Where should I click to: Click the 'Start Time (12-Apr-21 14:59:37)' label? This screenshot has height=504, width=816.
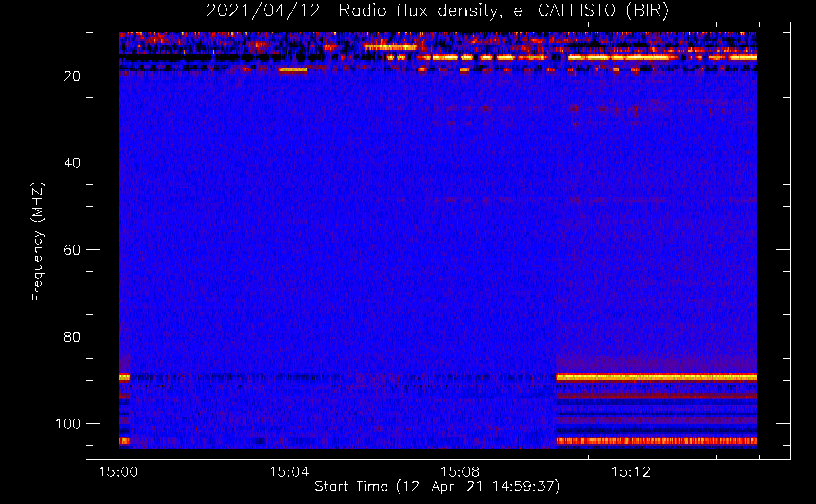point(437,487)
